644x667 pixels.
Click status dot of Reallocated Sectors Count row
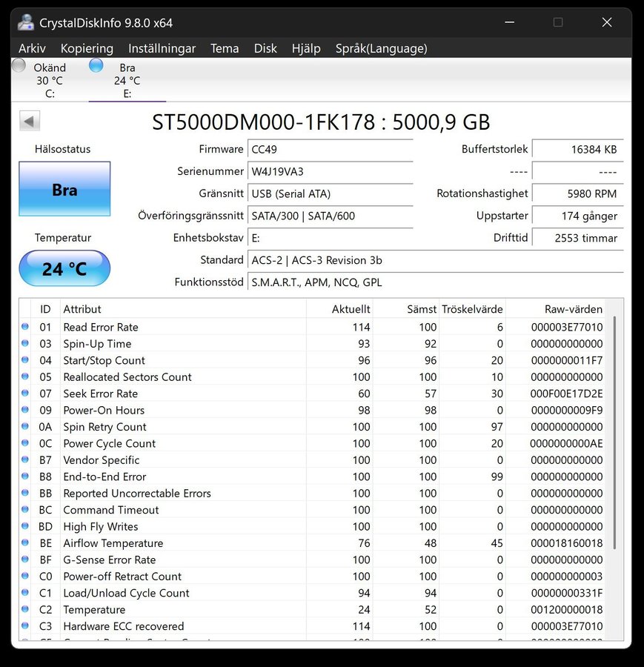point(25,376)
